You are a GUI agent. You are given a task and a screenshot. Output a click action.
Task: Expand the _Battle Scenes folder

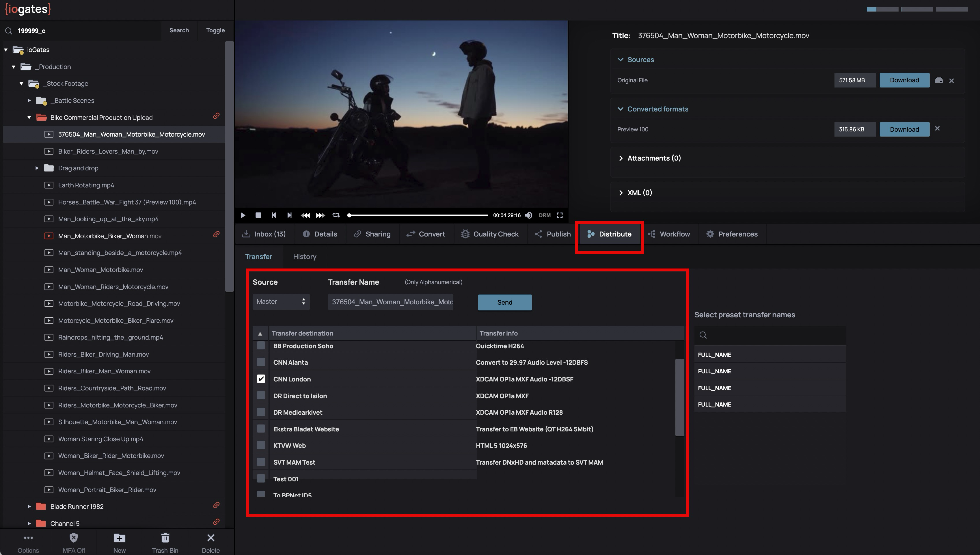coord(29,100)
